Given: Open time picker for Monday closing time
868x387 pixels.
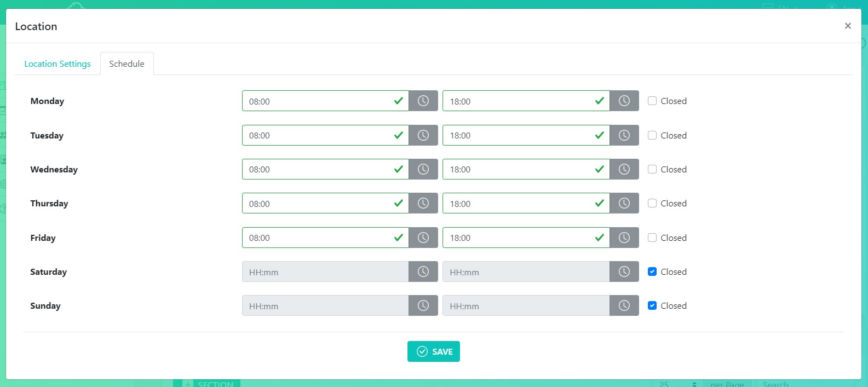Looking at the screenshot, I should coord(624,101).
